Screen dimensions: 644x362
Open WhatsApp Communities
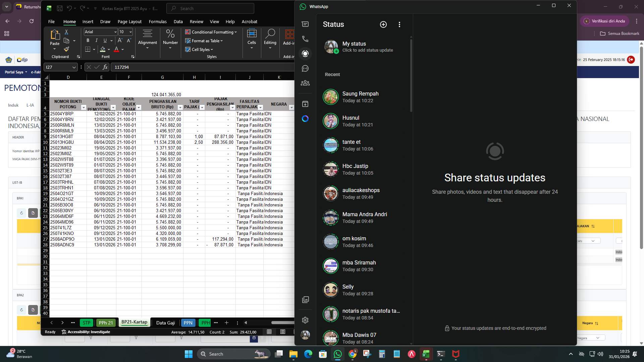[305, 83]
